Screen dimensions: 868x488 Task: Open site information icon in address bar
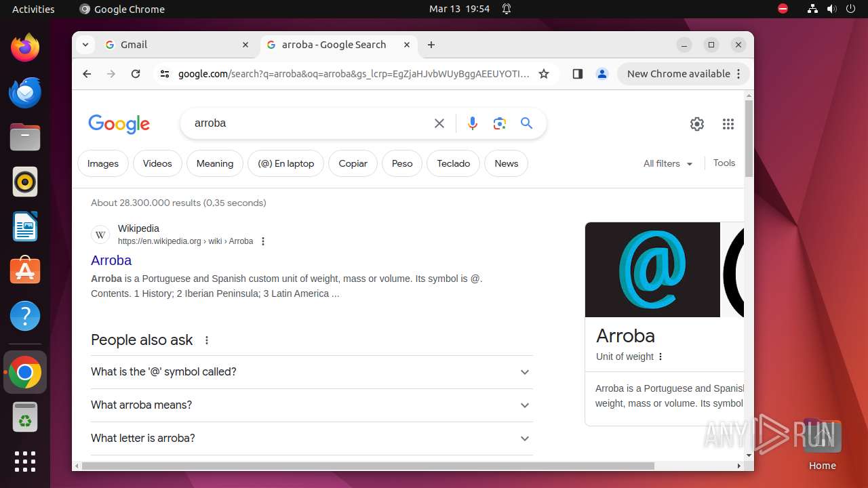165,74
